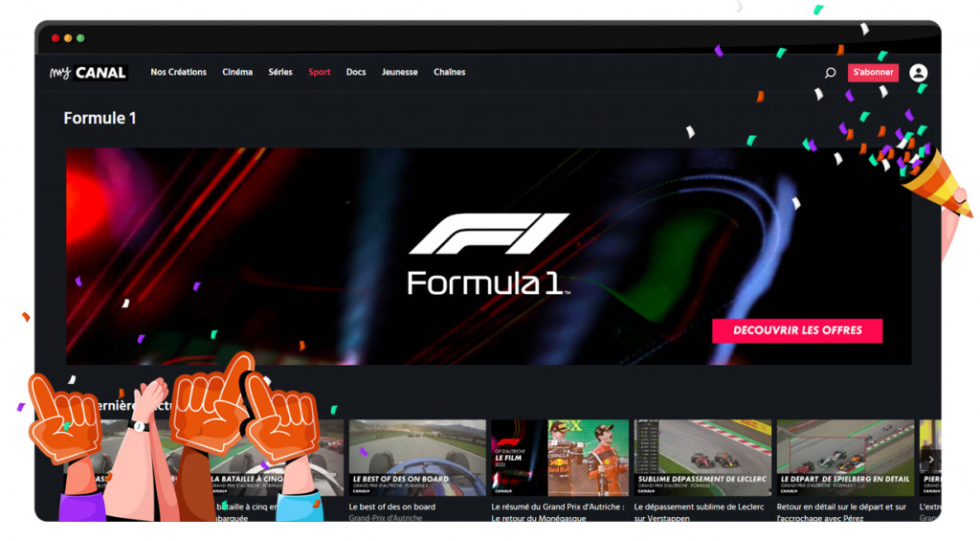Open Sublime dépassement de Leclerc thumbnail
Image resolution: width=980 pixels, height=541 pixels.
click(x=702, y=458)
